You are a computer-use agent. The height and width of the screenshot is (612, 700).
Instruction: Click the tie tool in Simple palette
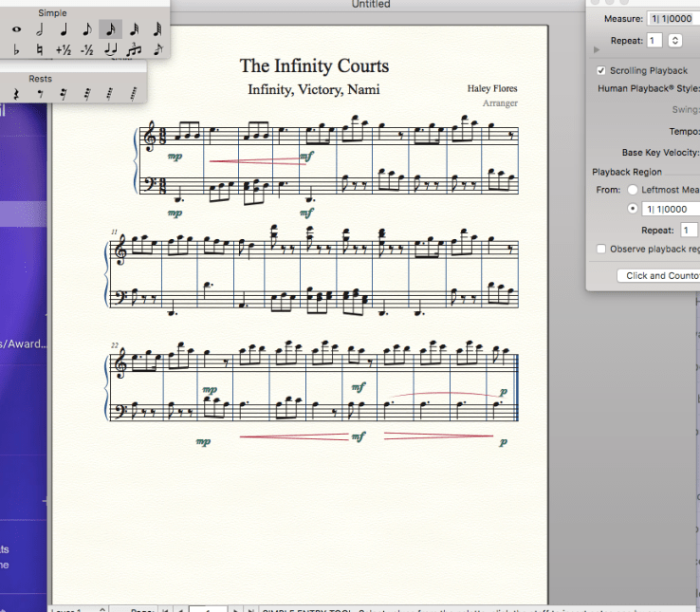coord(110,49)
